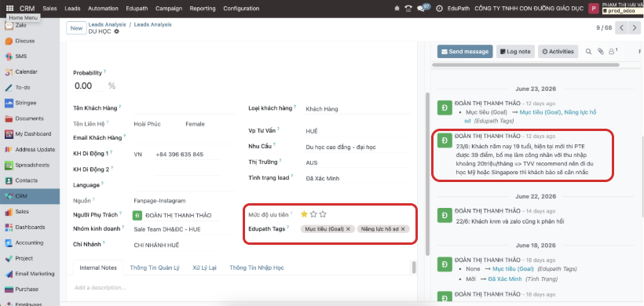Viewport: 644px width, 306px height.
Task: Open the Edupath menu
Action: click(137, 8)
